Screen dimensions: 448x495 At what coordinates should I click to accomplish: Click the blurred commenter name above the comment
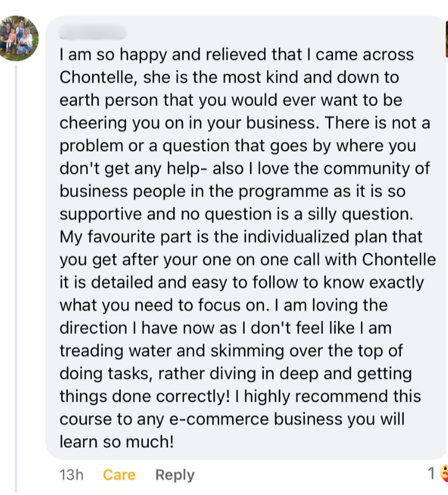pyautogui.click(x=93, y=33)
